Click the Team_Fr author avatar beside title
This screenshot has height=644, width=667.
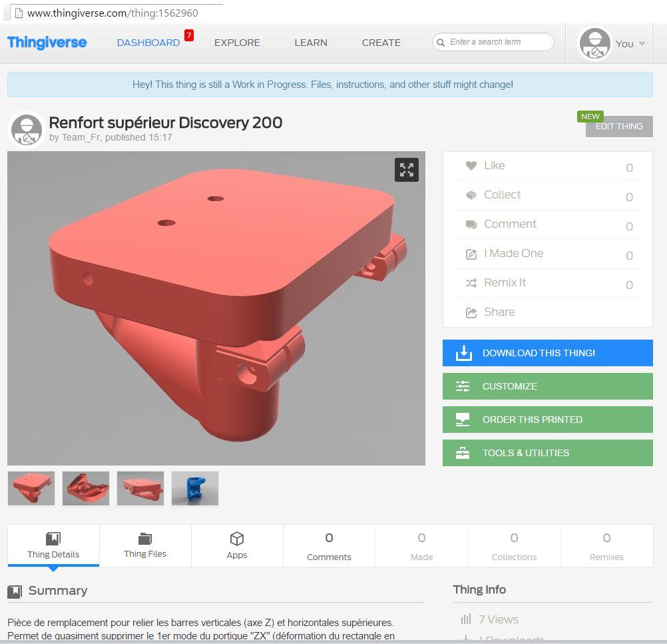tap(27, 130)
